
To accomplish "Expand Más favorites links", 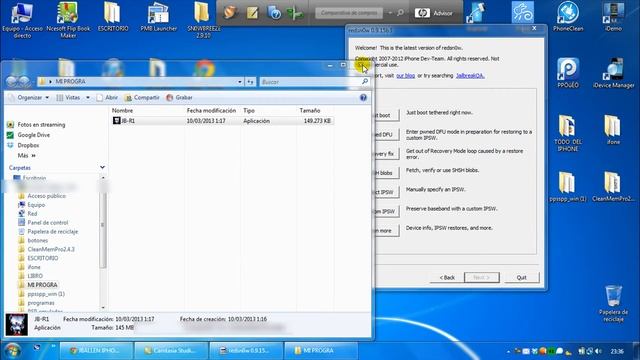I will click(x=27, y=156).
